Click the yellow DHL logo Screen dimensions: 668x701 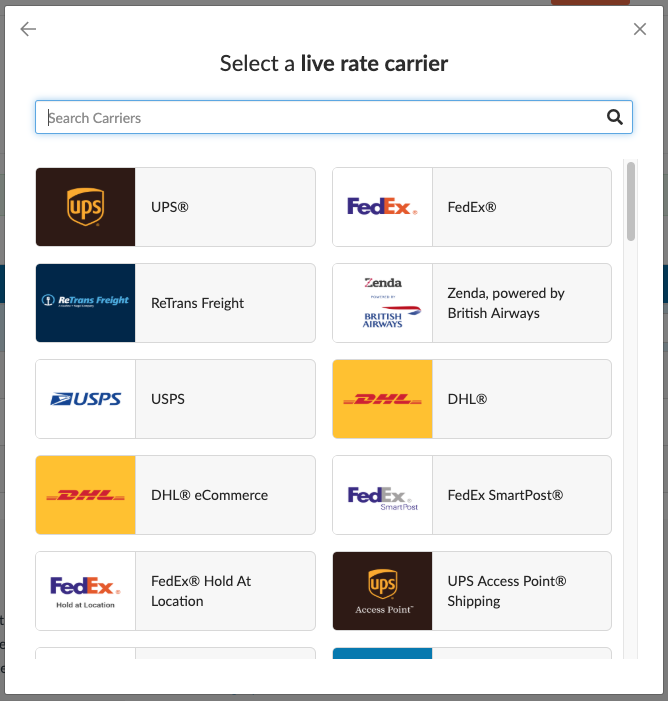(x=382, y=399)
